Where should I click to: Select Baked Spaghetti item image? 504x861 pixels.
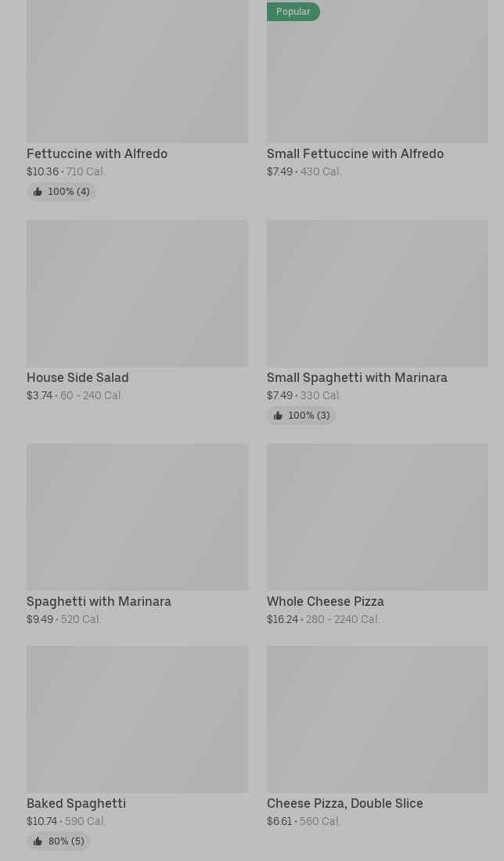point(137,719)
